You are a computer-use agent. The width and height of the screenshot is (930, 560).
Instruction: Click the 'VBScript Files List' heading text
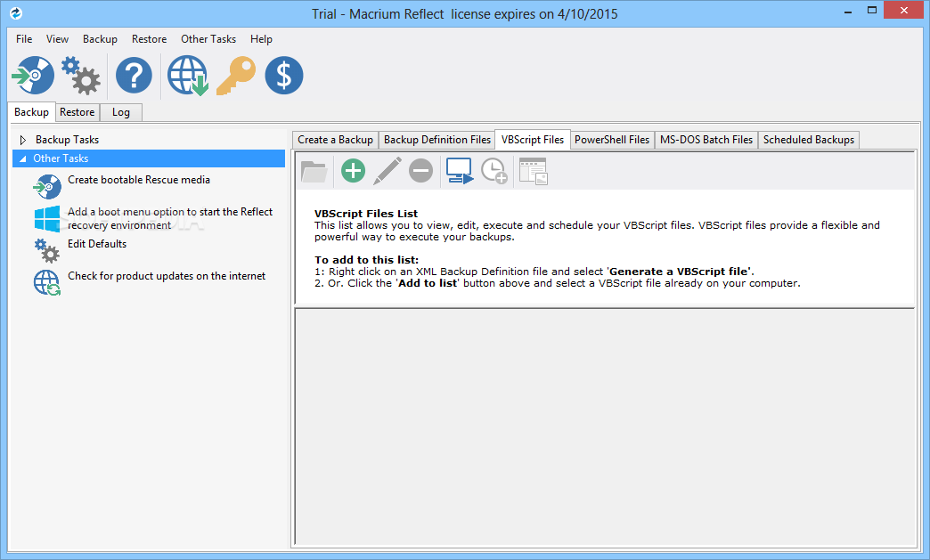[x=366, y=214]
